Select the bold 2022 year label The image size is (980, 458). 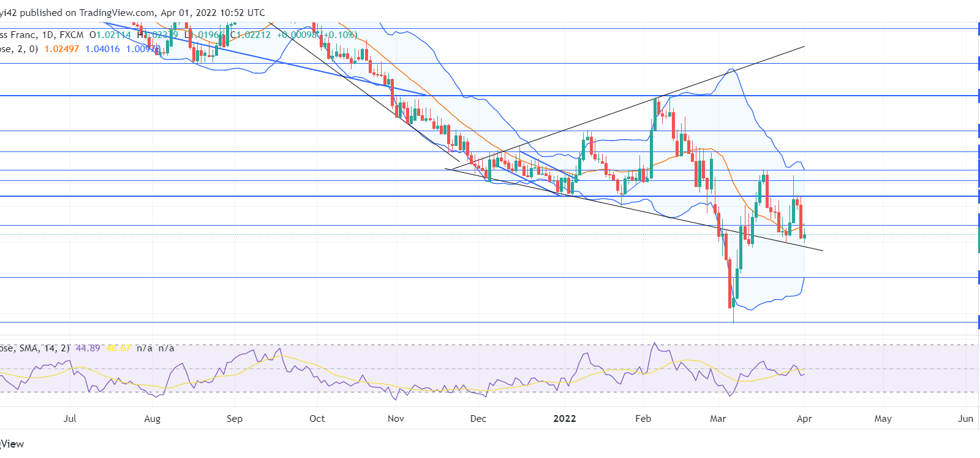(565, 419)
